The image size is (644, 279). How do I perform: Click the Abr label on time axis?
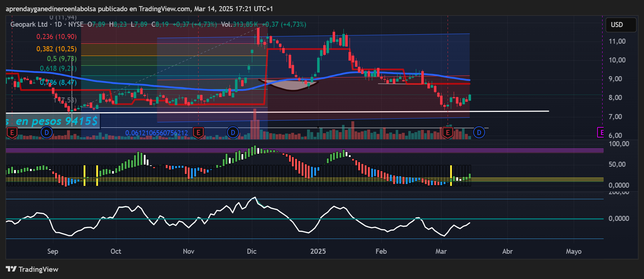pyautogui.click(x=507, y=252)
